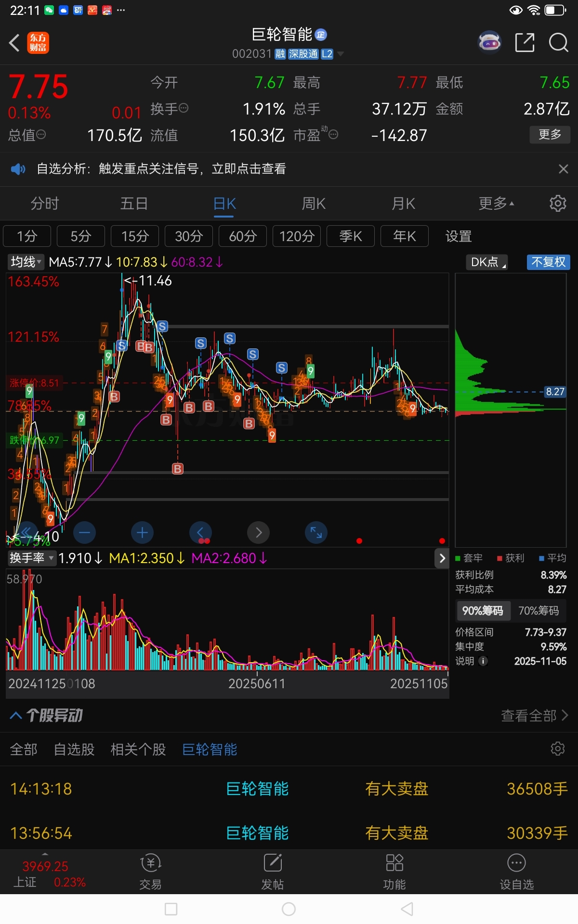This screenshot has height=924, width=578.
Task: Tap Android recent apps square button
Action: [x=171, y=909]
